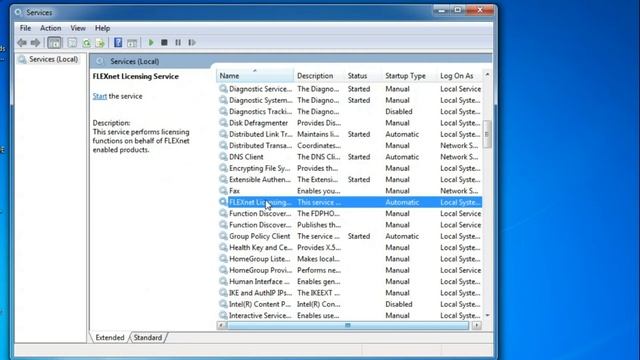Click the Export List toolbar icon
The height and width of the screenshot is (360, 640).
point(100,42)
